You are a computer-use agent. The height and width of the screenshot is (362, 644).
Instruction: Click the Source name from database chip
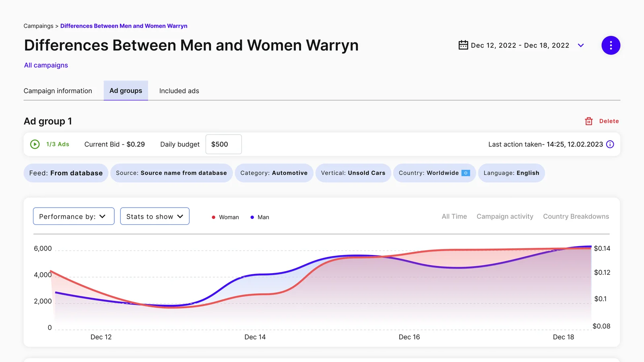point(171,173)
